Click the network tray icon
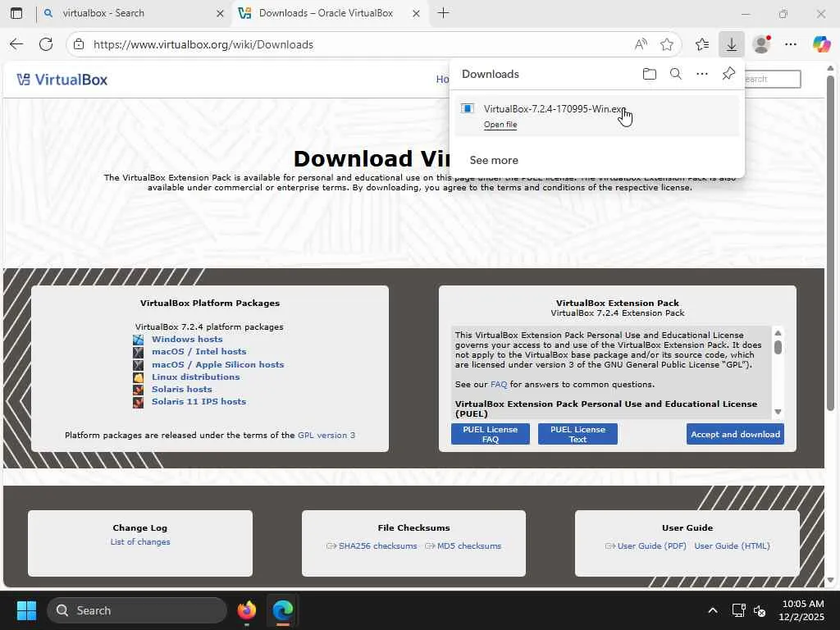The width and height of the screenshot is (840, 630). pyautogui.click(x=739, y=610)
